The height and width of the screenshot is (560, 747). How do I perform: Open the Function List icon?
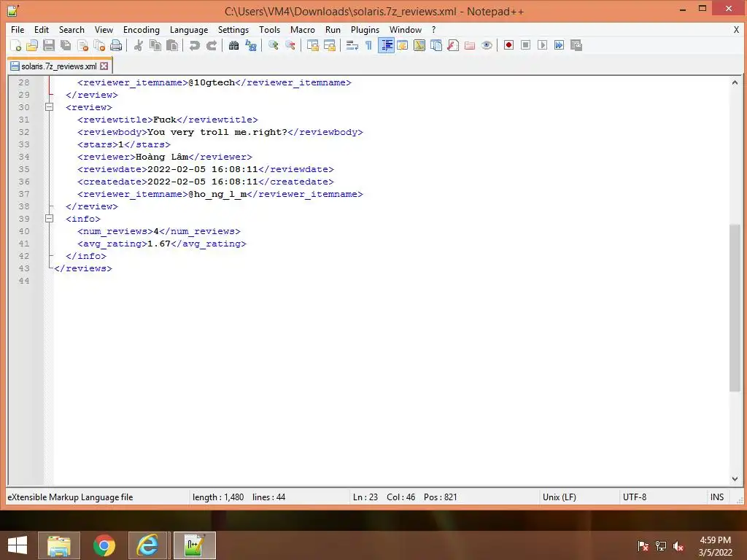coord(453,45)
